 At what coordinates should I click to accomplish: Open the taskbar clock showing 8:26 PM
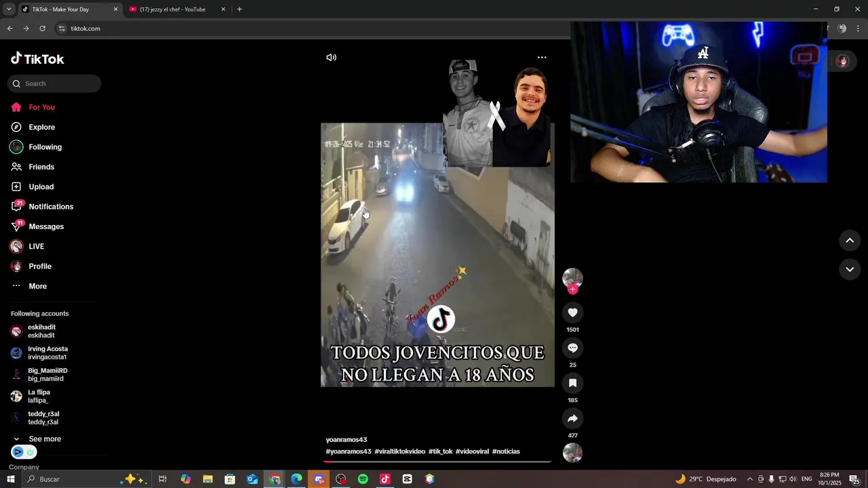pyautogui.click(x=829, y=479)
